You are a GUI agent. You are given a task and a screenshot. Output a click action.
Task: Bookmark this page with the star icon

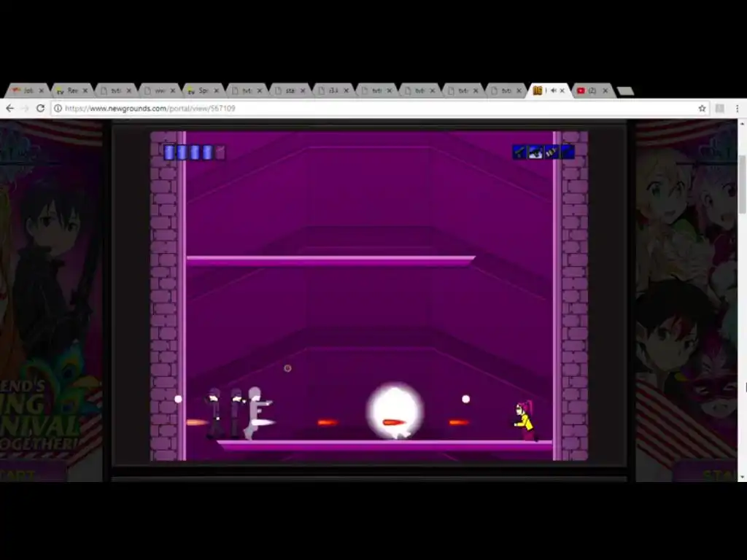702,109
